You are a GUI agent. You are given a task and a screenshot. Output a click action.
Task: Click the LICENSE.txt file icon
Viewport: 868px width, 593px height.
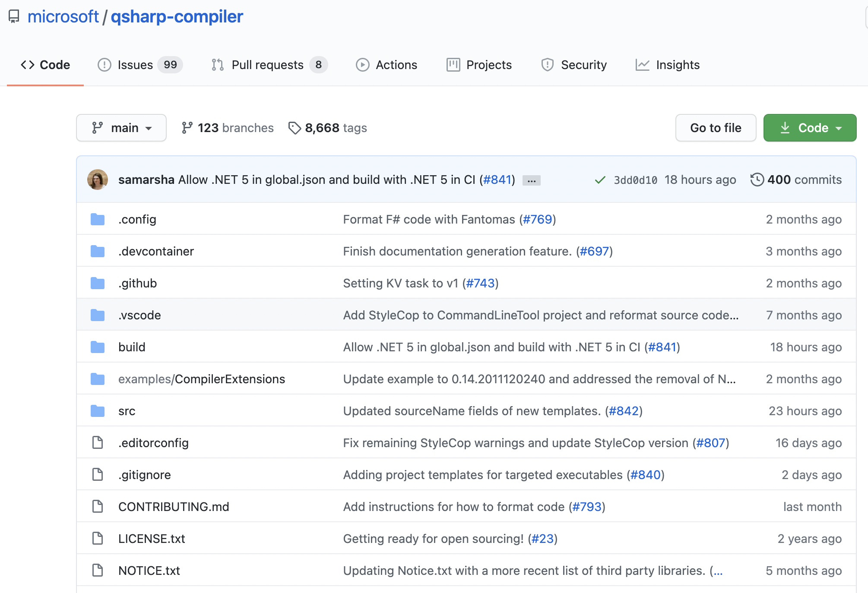click(98, 539)
